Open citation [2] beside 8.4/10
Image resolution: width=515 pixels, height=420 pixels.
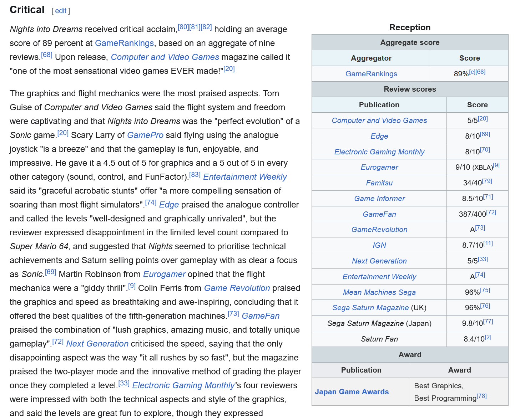488,337
